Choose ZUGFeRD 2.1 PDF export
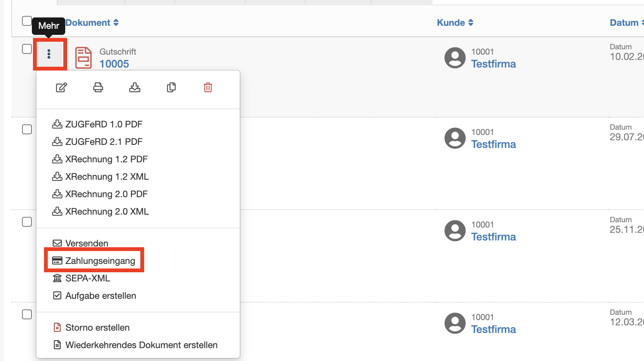This screenshot has width=644, height=361. coord(97,142)
